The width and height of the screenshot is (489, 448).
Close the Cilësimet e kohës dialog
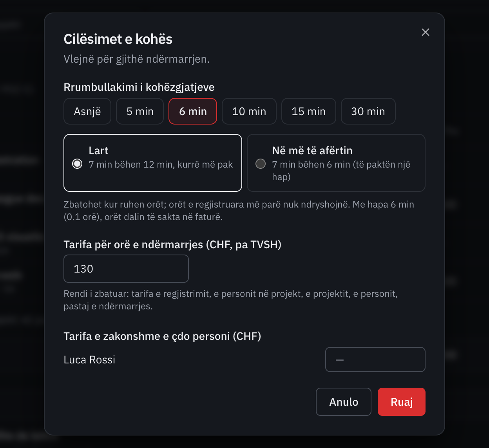coord(426,32)
